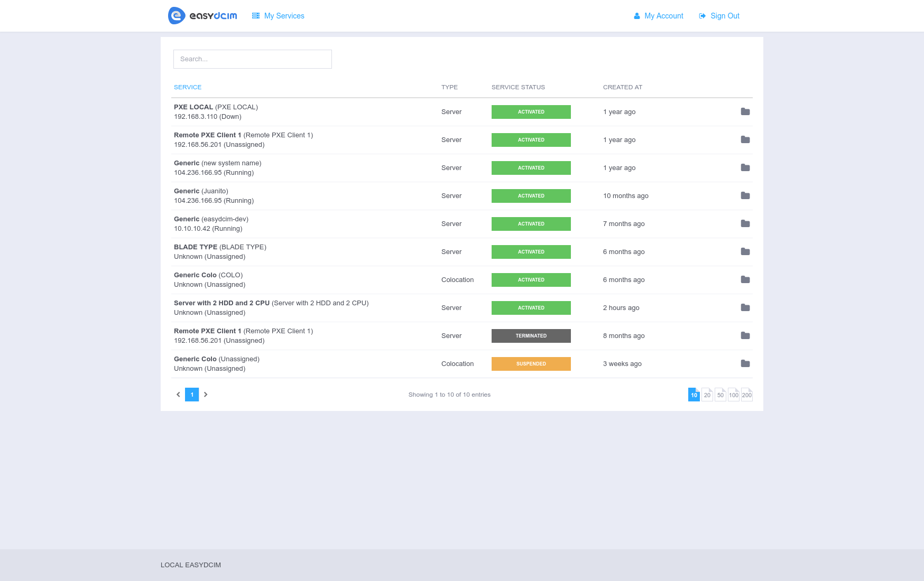Screen dimensions: 924x581
Task: Click the ACTIVATED badge on Generic (easydcim-dev)
Action: 531,223
